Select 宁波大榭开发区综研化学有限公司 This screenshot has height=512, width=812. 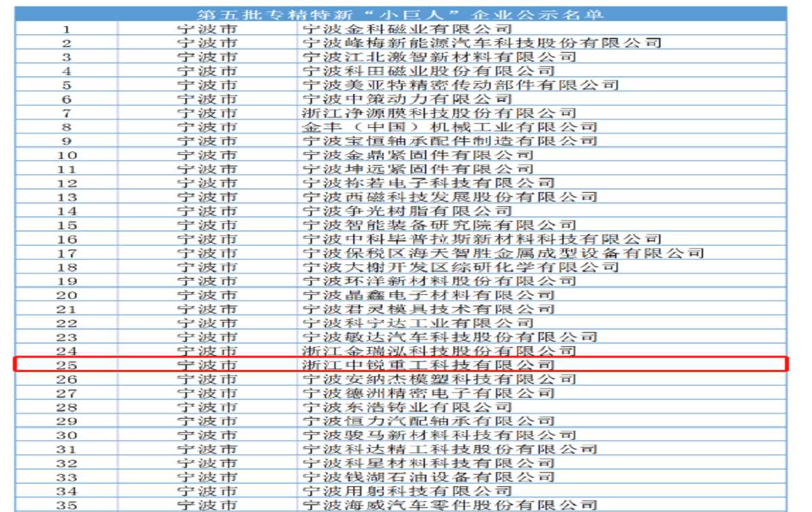(461, 267)
